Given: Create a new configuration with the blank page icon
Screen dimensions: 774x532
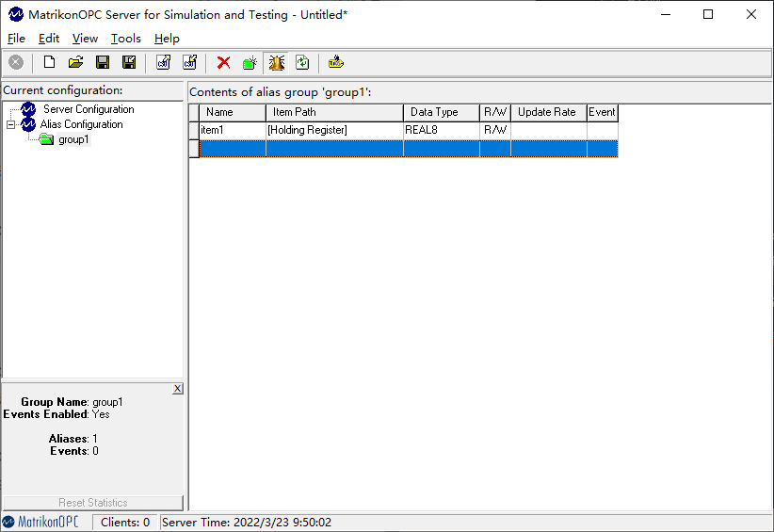Looking at the screenshot, I should 49,63.
